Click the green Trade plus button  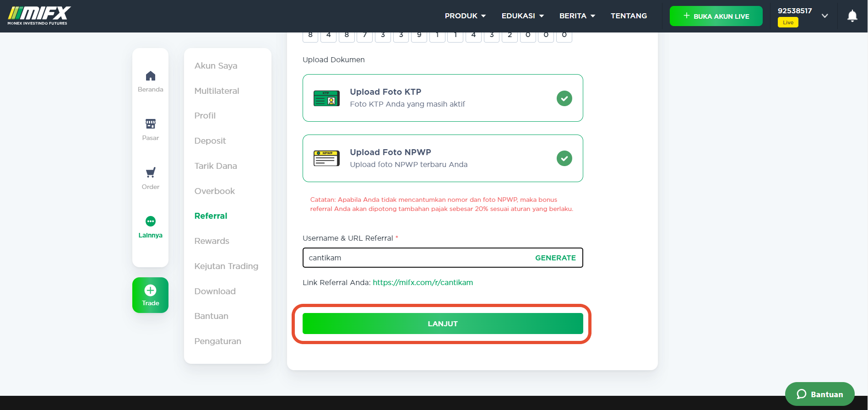coord(150,295)
